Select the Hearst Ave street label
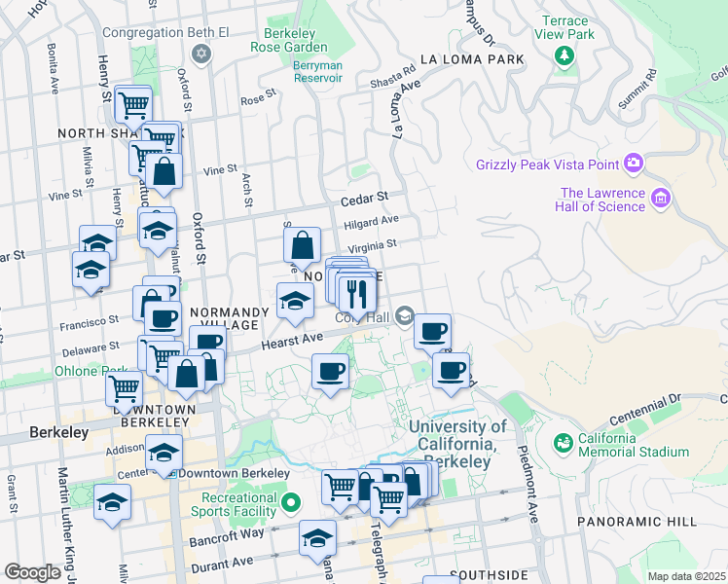728x584 pixels. coord(292,342)
